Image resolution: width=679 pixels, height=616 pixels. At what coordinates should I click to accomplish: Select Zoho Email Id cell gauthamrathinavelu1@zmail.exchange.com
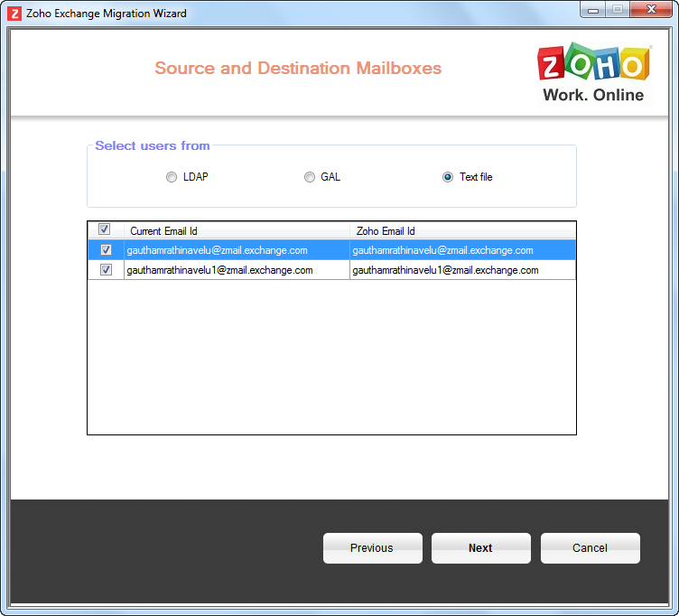click(462, 270)
